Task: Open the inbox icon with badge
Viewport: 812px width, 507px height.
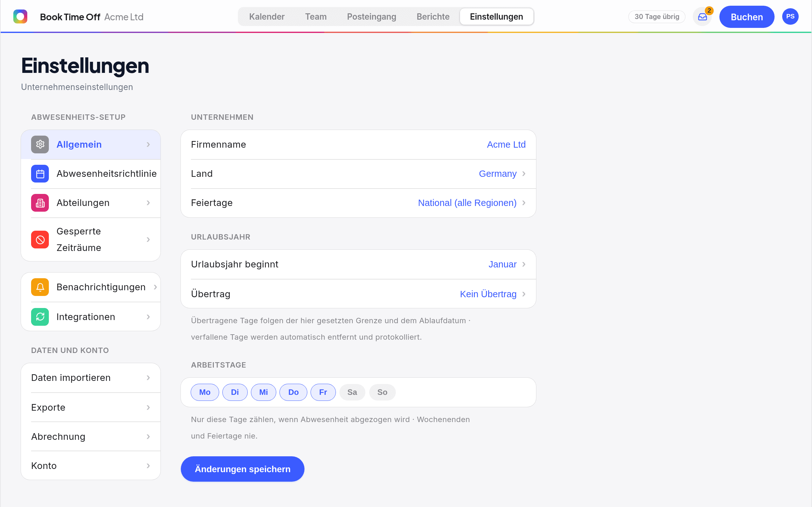Action: pos(702,17)
